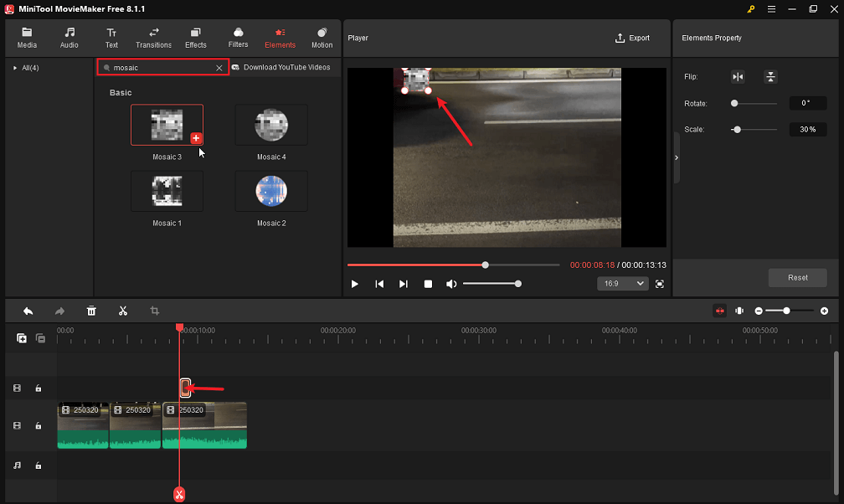Screen dimensions: 844x504
Task: Click the elements track film icon
Action: click(18, 388)
